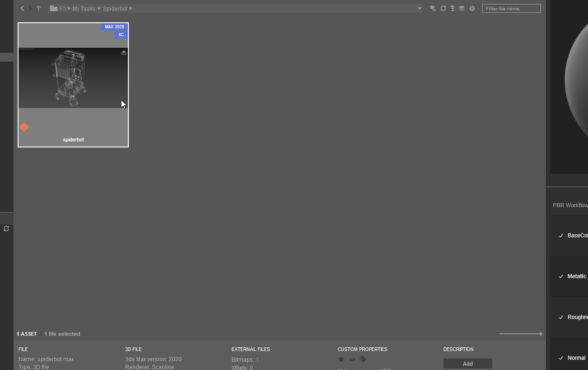Toggle the Roughness map checkmark
Screen dimensions: 588x370
tap(561, 317)
